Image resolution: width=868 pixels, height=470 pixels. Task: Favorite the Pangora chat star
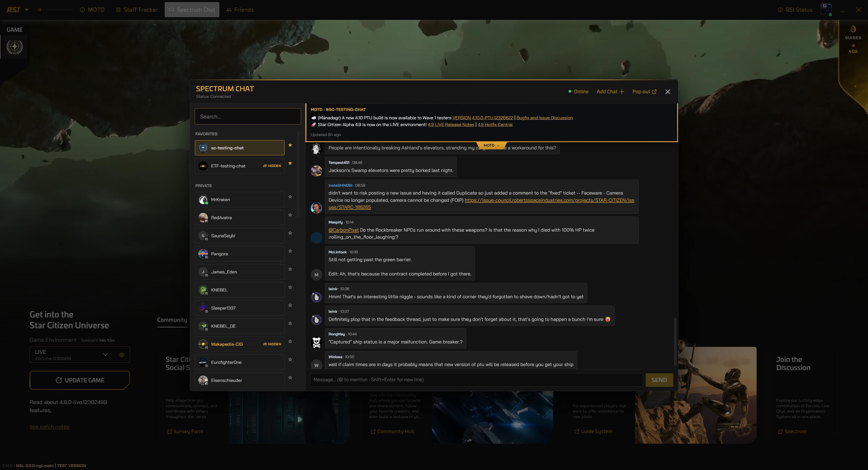click(x=290, y=251)
